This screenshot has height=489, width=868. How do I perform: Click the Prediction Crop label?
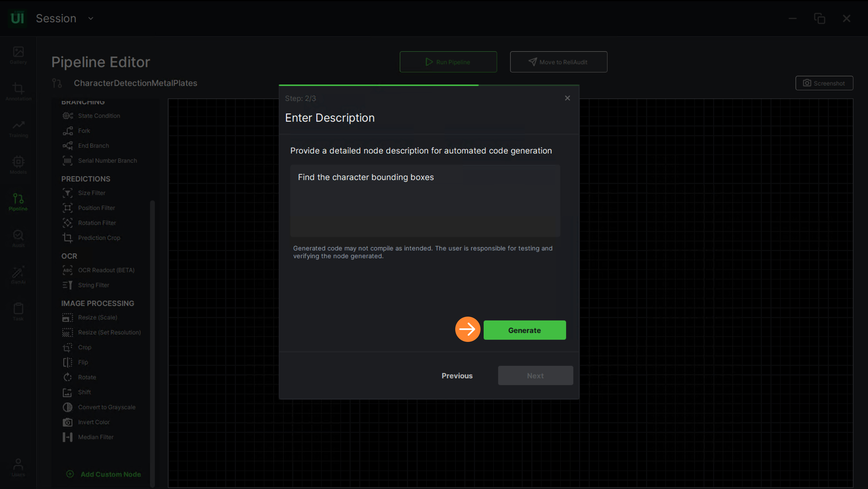pyautogui.click(x=99, y=238)
